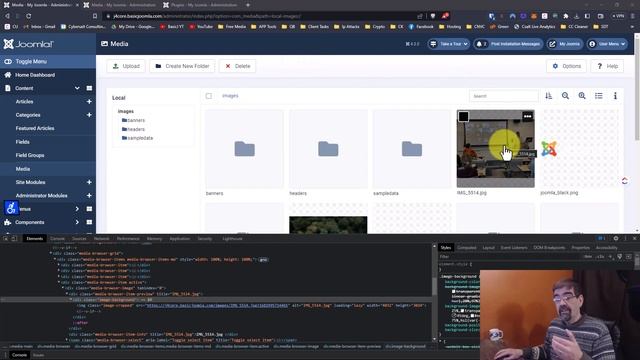Image resolution: width=640 pixels, height=360 pixels.
Task: Toggle DevTools device toolbar icon
Action: (14, 239)
